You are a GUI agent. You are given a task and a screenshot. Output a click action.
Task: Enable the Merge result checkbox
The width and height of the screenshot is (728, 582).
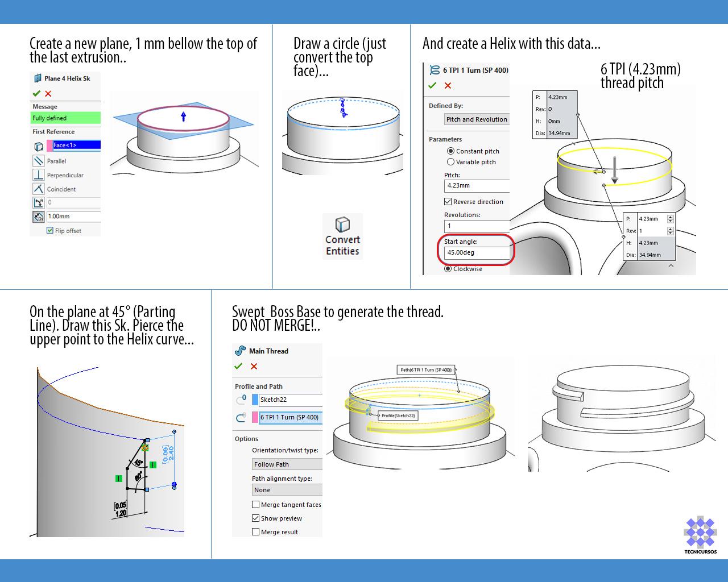click(255, 532)
